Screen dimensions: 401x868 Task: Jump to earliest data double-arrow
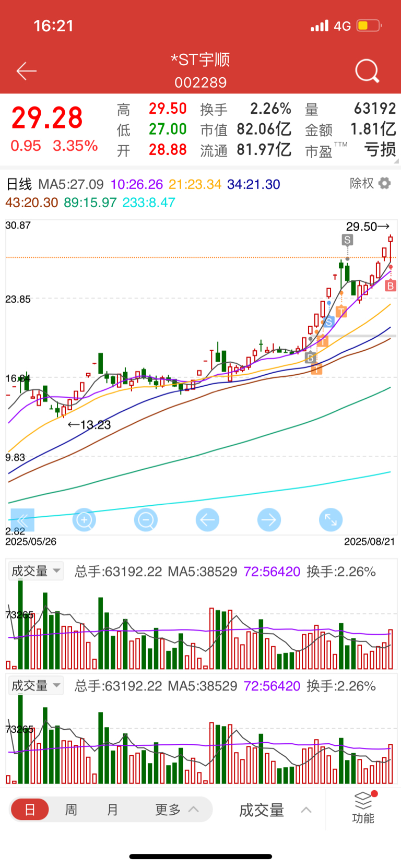tap(22, 520)
